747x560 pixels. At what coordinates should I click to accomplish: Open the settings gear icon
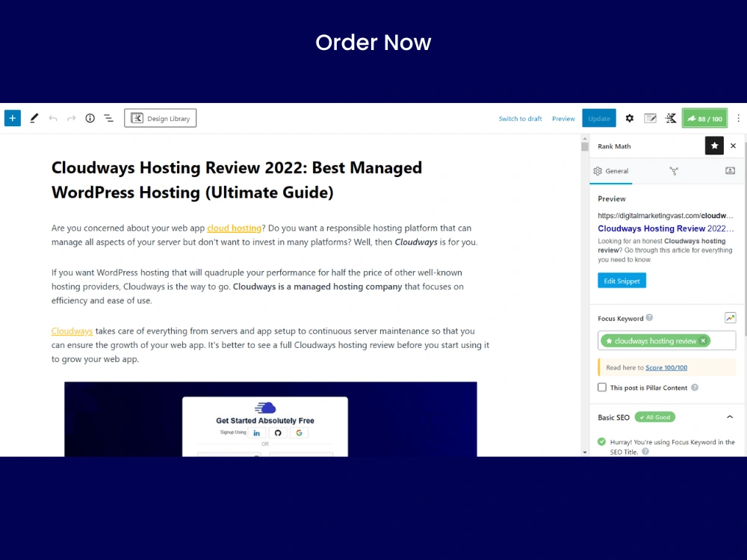(629, 118)
